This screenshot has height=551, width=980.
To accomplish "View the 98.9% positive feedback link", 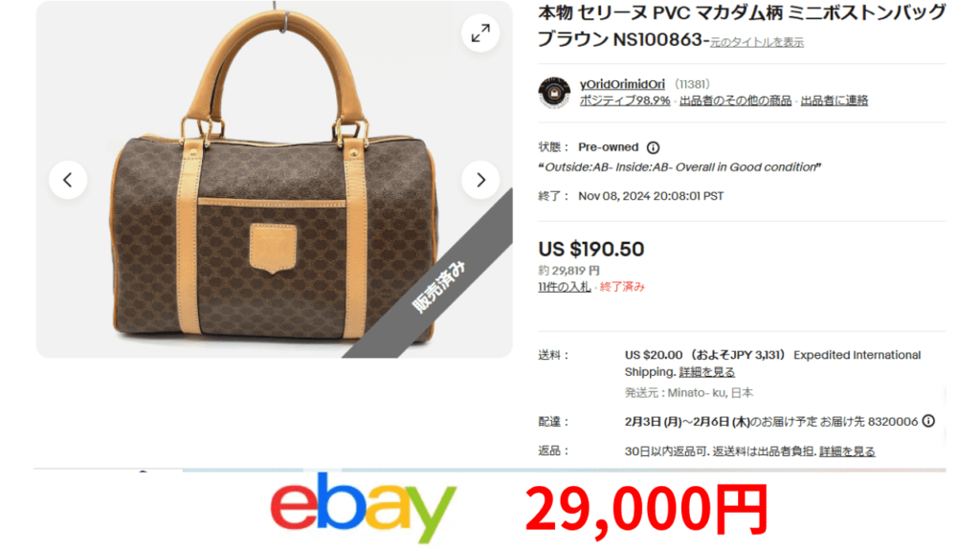I will [624, 100].
